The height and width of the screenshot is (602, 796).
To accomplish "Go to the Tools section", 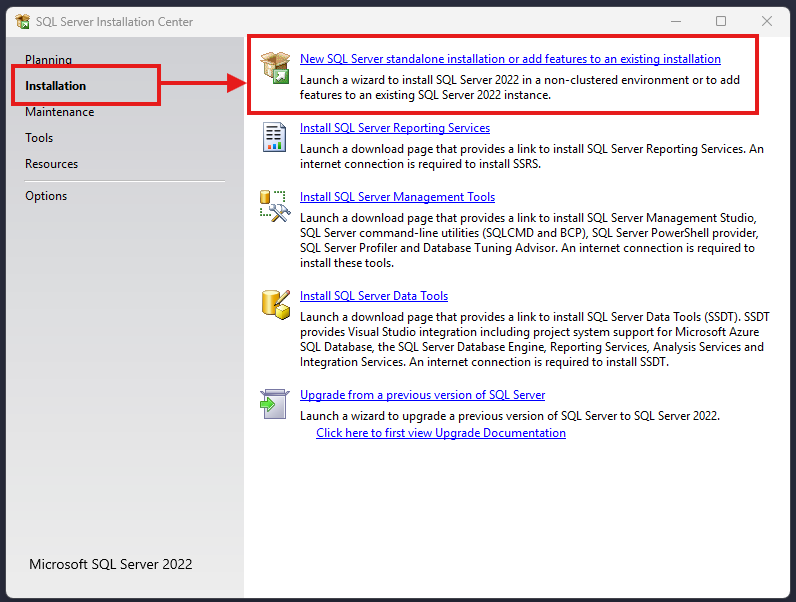I will click(39, 138).
